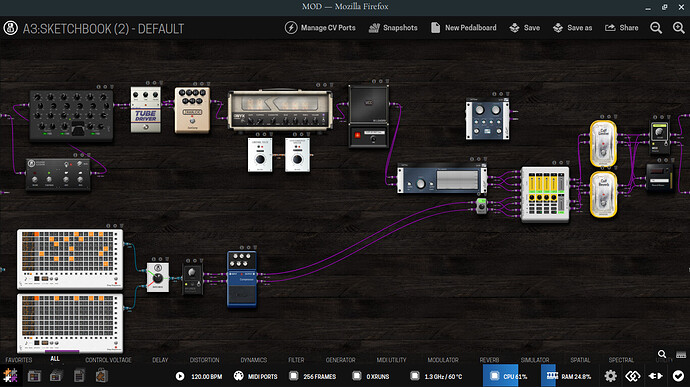Viewport: 690px width, 387px height.
Task: Click knob on right white control box under amp
Action: pyautogui.click(x=297, y=159)
